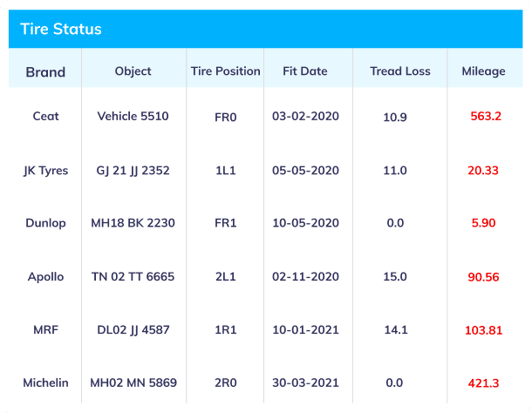Click the JK Tyres brand cell
532x413 pixels.
[x=45, y=170]
